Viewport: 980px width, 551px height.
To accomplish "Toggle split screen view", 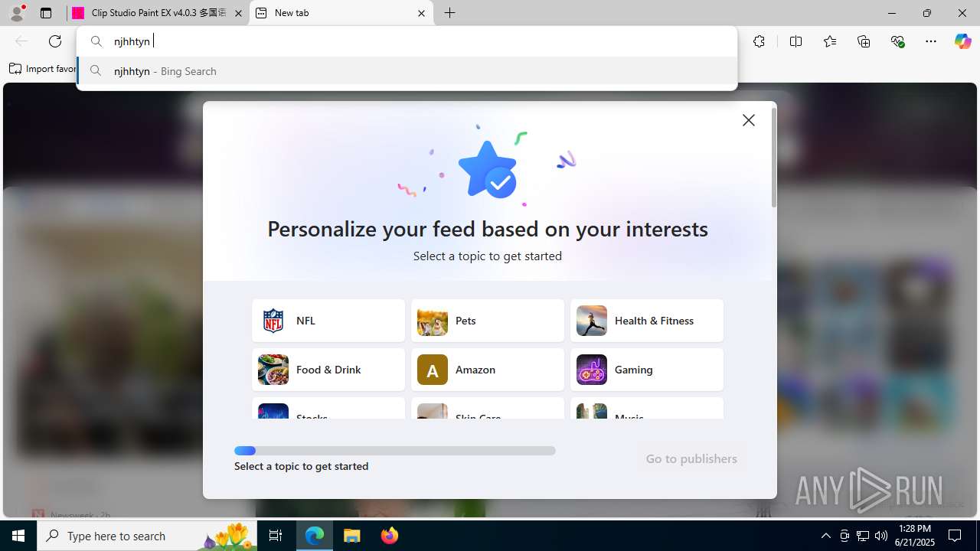I will tap(795, 41).
